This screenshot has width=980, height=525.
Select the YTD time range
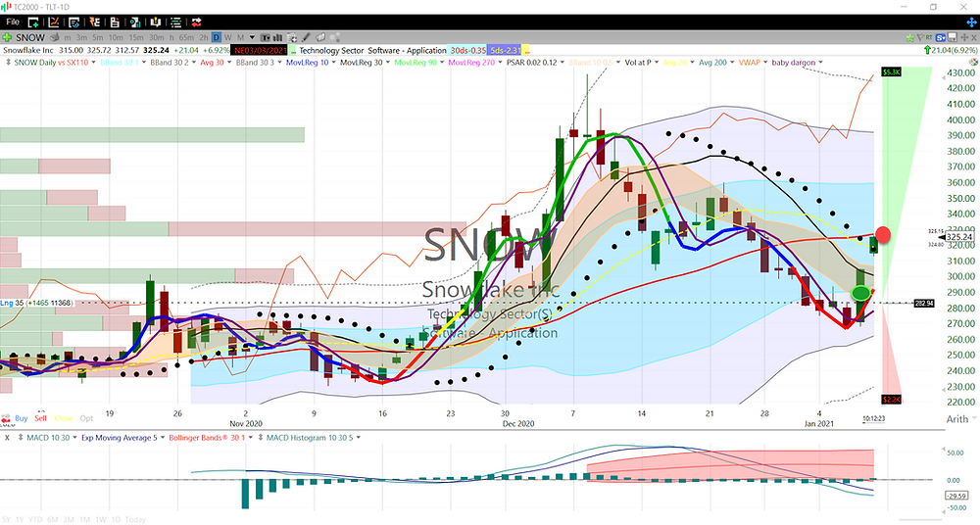pyautogui.click(x=35, y=519)
